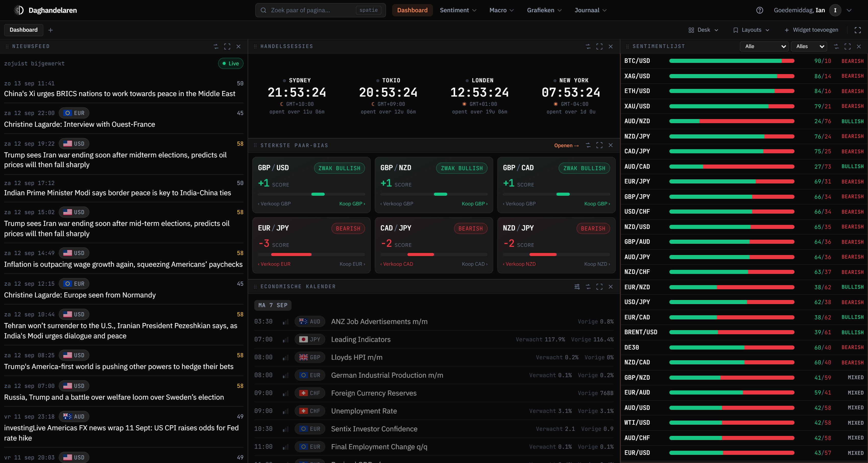This screenshot has height=463, width=868.
Task: Expand the Grafieken menu
Action: [544, 10]
